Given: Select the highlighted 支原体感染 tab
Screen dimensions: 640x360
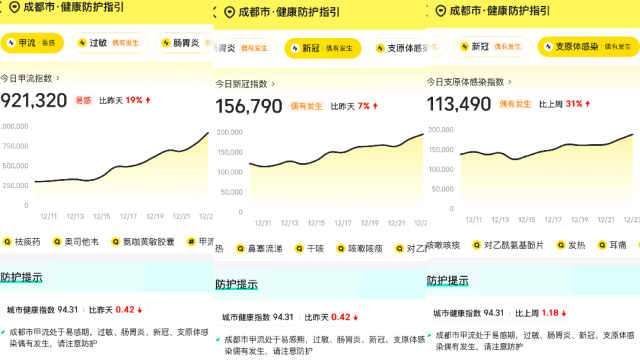Looking at the screenshot, I should point(589,47).
